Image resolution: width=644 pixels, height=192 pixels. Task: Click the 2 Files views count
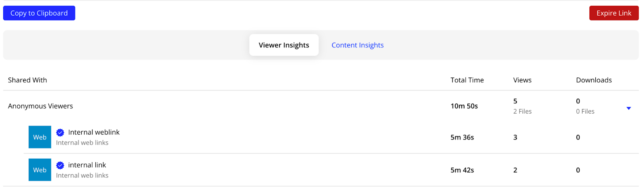[x=522, y=111]
